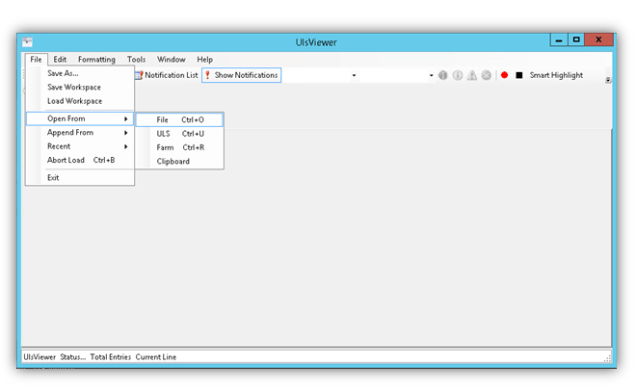Choose Exit from File menu
The image size is (636, 390).
[80, 178]
